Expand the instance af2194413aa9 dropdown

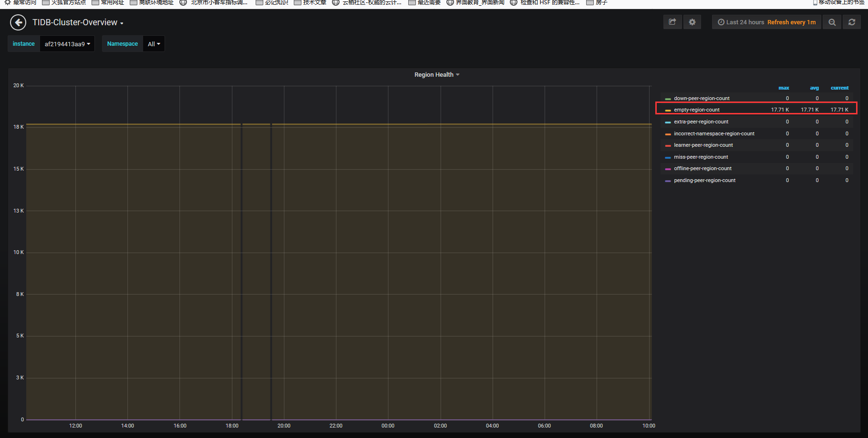coord(67,44)
